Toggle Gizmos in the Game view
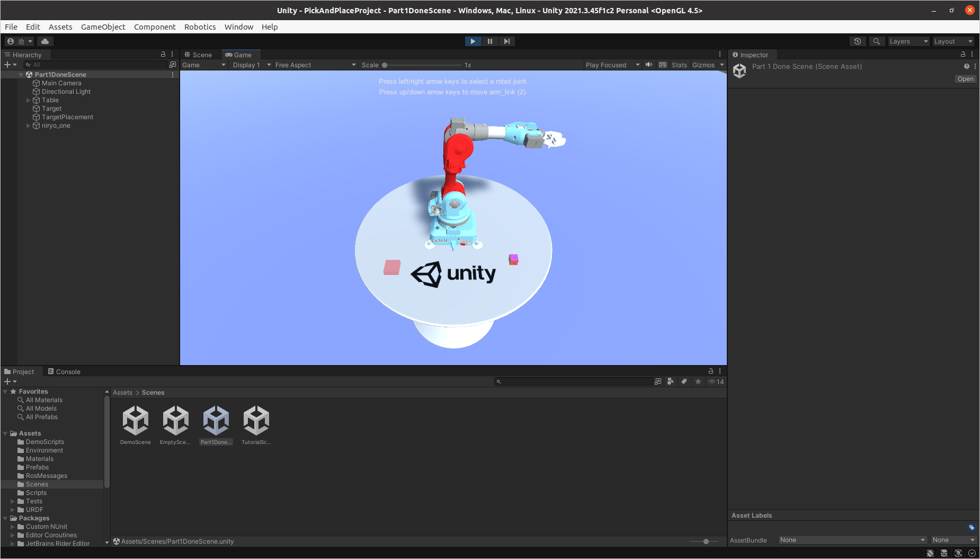This screenshot has width=980, height=559. coord(703,65)
